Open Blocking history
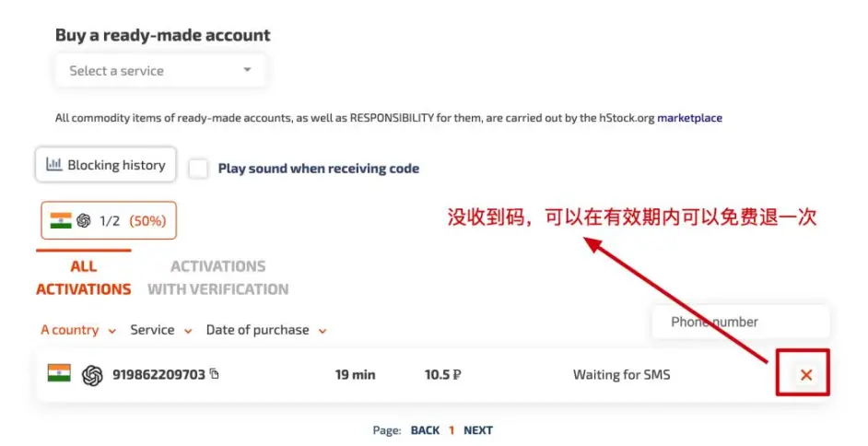This screenshot has height=446, width=868. point(106,164)
